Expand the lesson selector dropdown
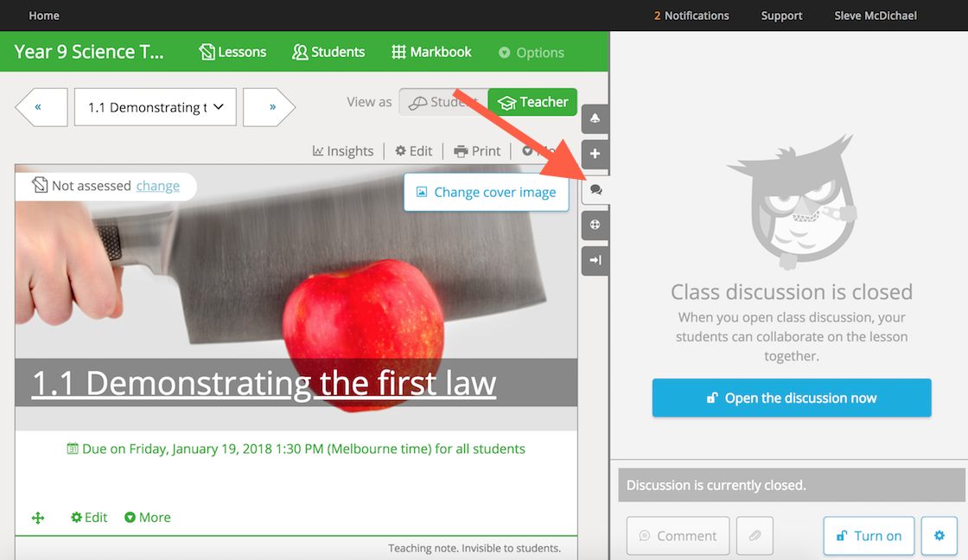This screenshot has height=560, width=968. pos(156,107)
